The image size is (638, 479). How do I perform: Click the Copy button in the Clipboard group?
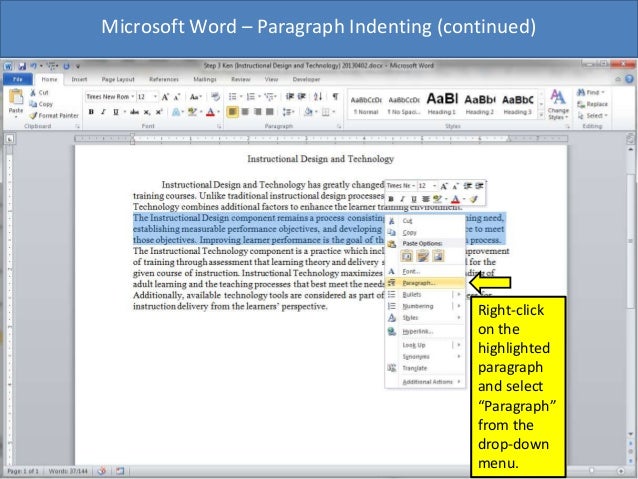click(42, 104)
